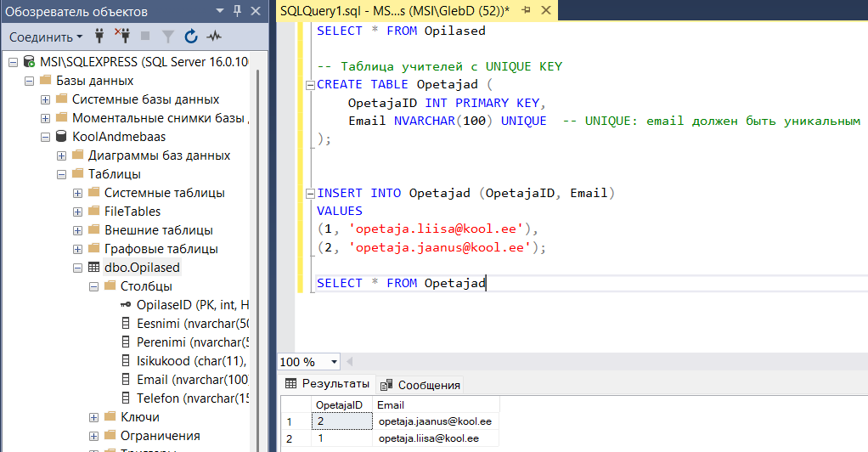This screenshot has height=452, width=868.
Task: Expand Моментальные снимки базы folder
Action: [45, 119]
